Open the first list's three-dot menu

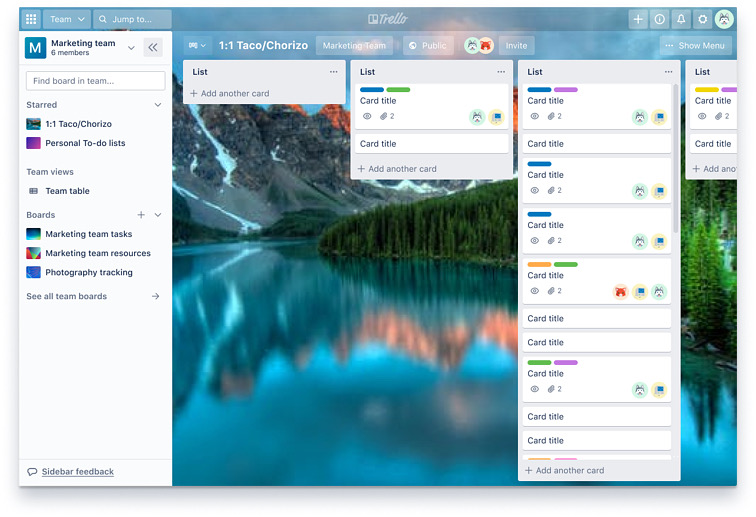click(x=334, y=72)
